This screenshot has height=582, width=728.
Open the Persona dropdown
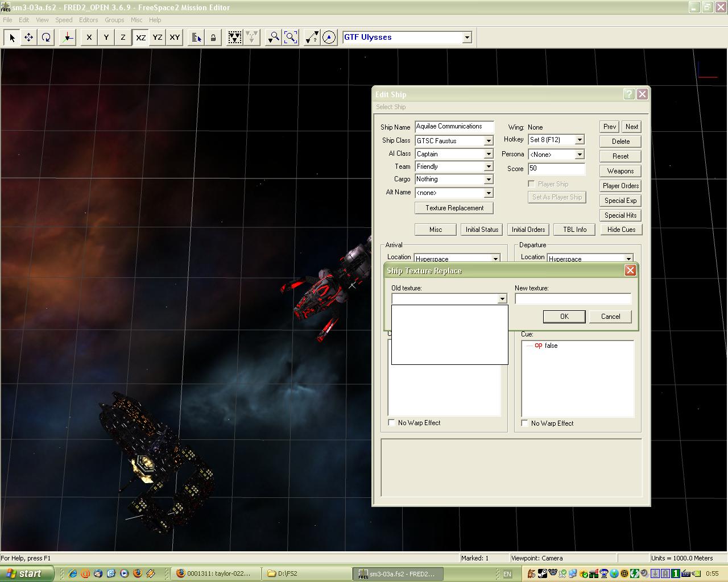pyautogui.click(x=580, y=155)
